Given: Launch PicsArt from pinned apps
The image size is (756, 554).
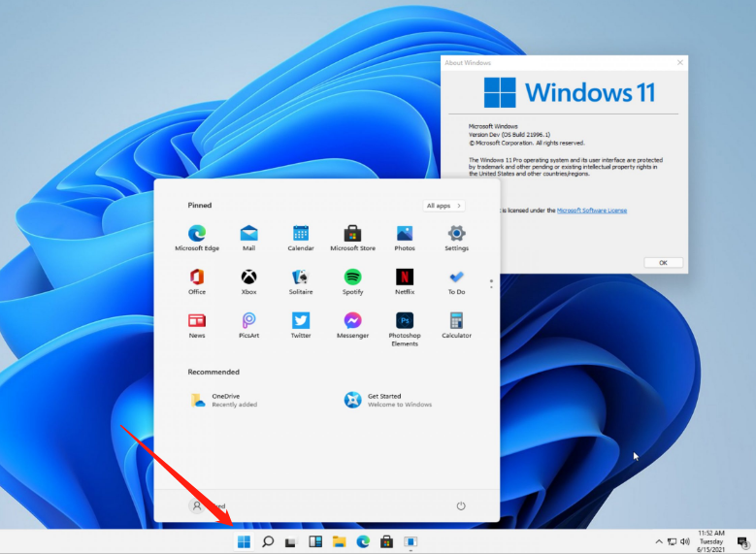Looking at the screenshot, I should pos(248,325).
